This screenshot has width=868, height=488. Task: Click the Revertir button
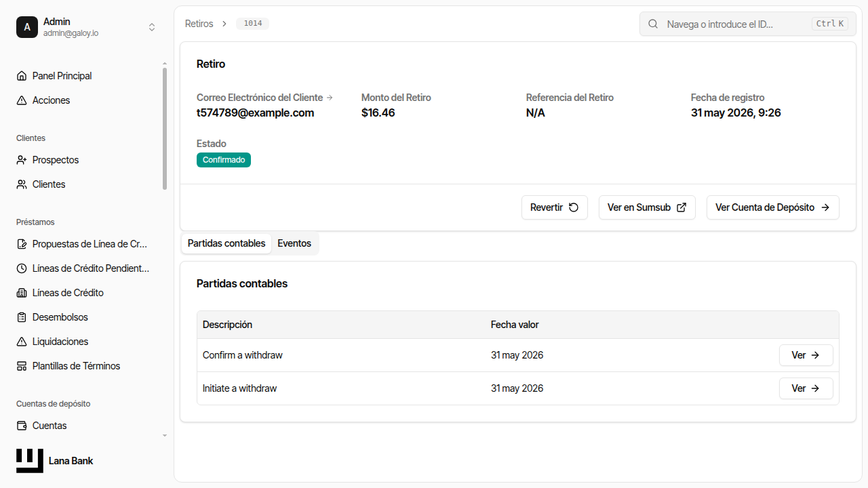(x=555, y=207)
